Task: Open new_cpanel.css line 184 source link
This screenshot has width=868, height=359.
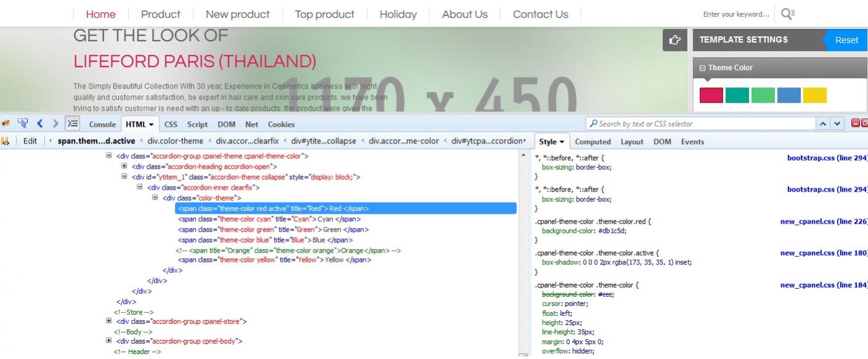Action: tap(824, 285)
